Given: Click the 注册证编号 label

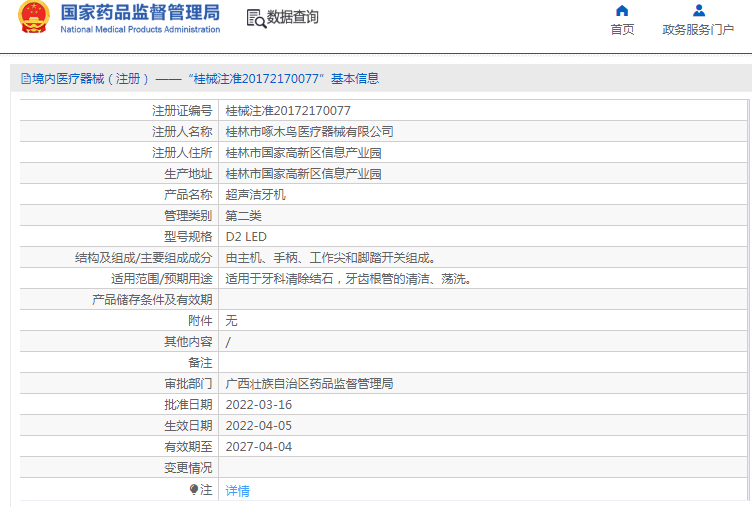Looking at the screenshot, I should (x=182, y=111).
